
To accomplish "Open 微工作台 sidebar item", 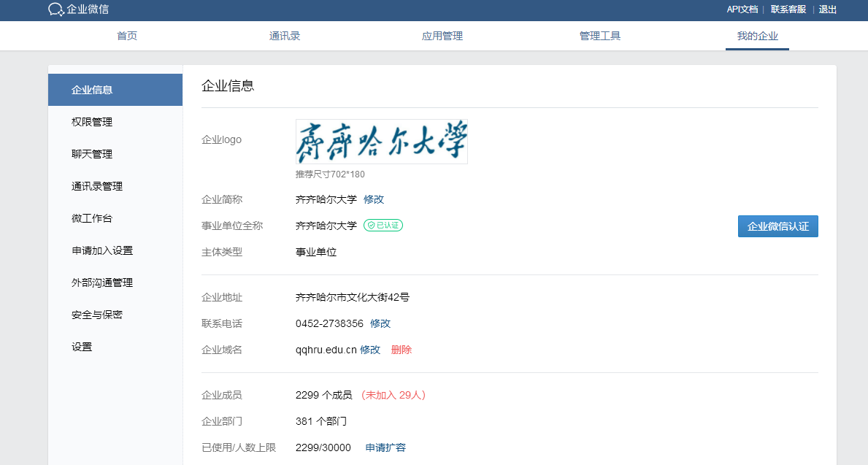I will pos(92,218).
